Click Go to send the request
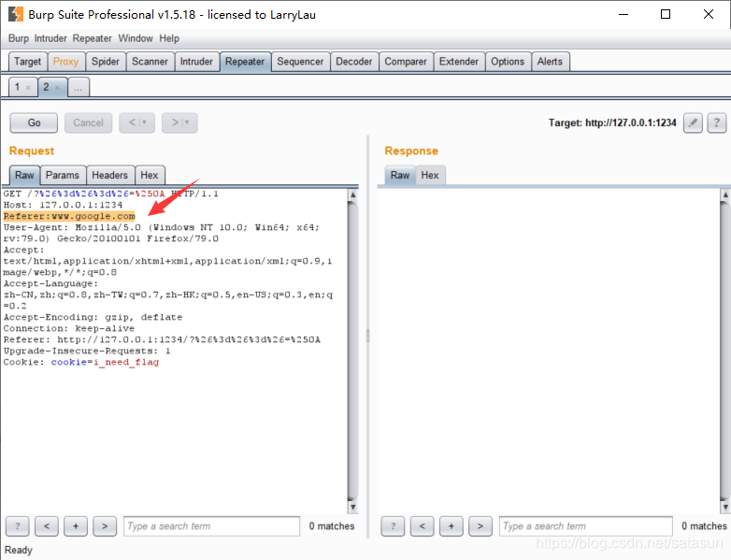This screenshot has height=560, width=731. pyautogui.click(x=34, y=122)
